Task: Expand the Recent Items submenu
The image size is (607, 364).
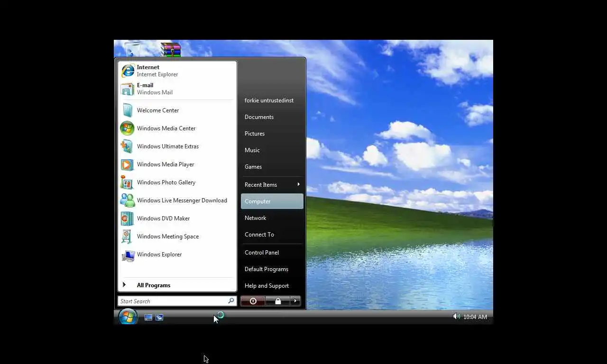Action: pyautogui.click(x=272, y=185)
